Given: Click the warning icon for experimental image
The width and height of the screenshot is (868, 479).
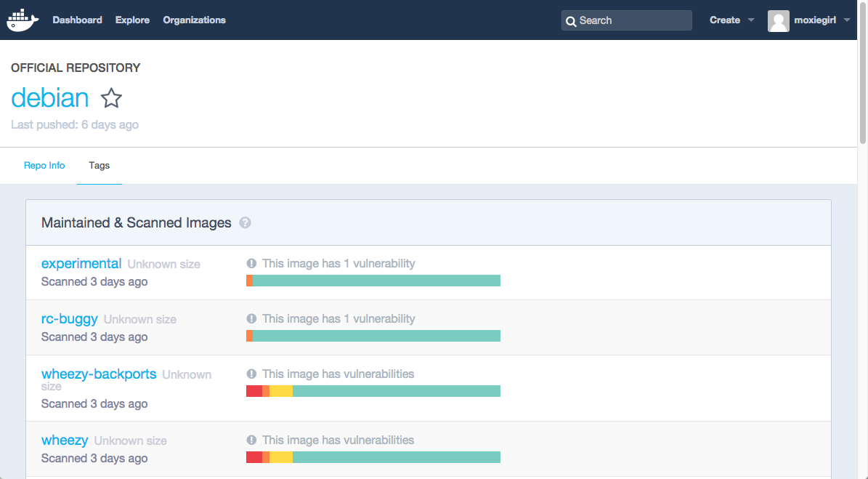Looking at the screenshot, I should tap(251, 264).
